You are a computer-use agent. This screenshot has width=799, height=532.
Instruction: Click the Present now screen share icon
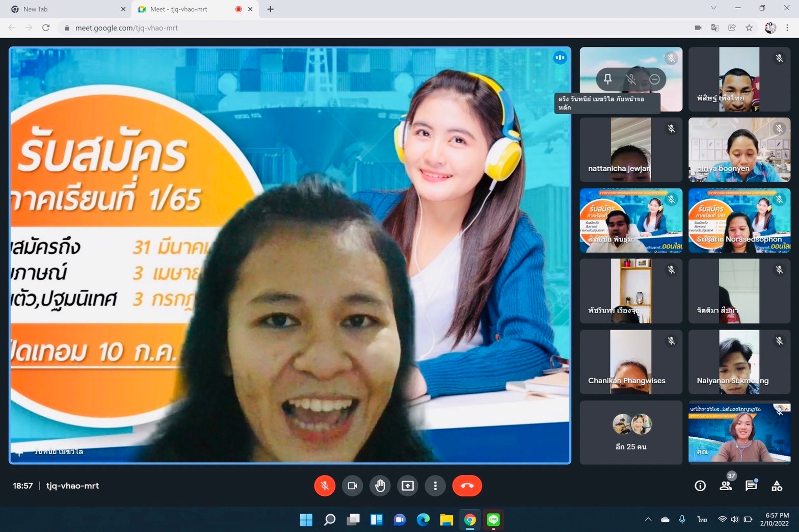click(x=408, y=486)
